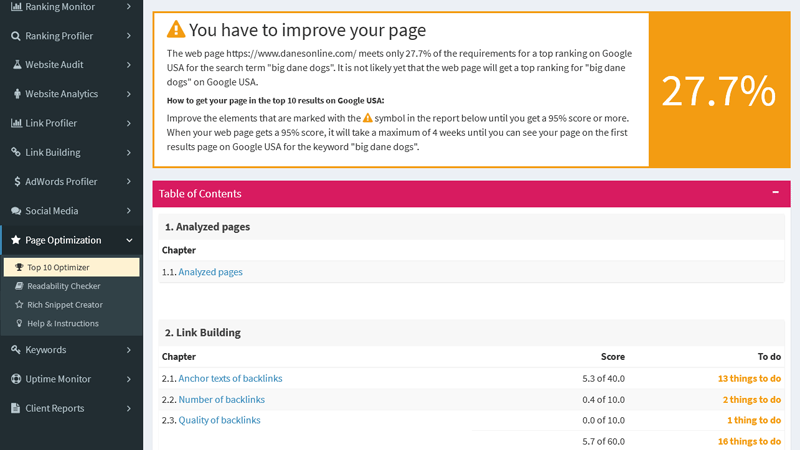Open the Number of backlinks link
The height and width of the screenshot is (450, 800).
coord(221,399)
